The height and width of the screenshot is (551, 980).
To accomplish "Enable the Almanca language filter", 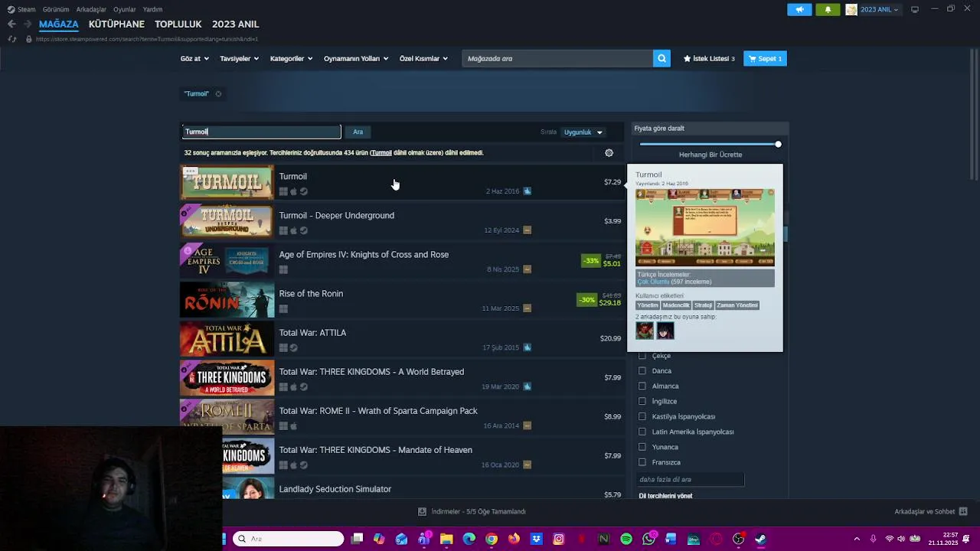I will coord(642,386).
